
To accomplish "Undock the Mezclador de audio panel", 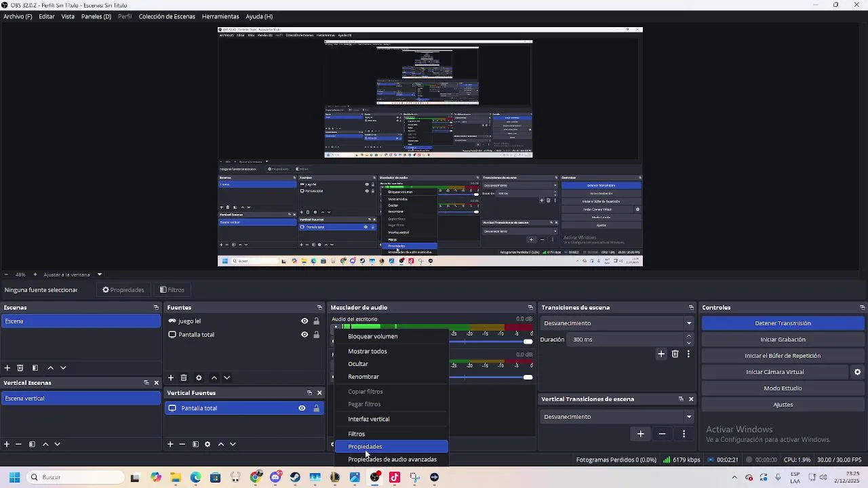I will [530, 308].
